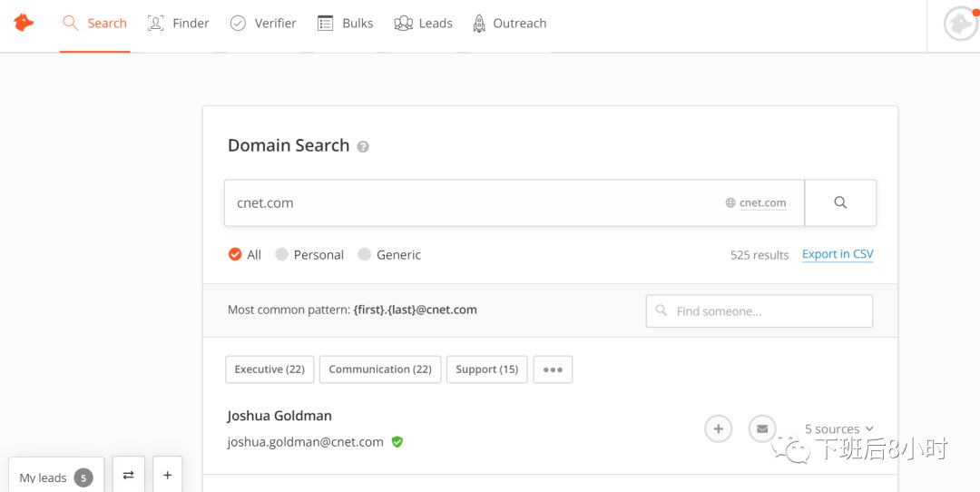
Task: Click the Hunter fox logo
Action: pyautogui.click(x=24, y=23)
